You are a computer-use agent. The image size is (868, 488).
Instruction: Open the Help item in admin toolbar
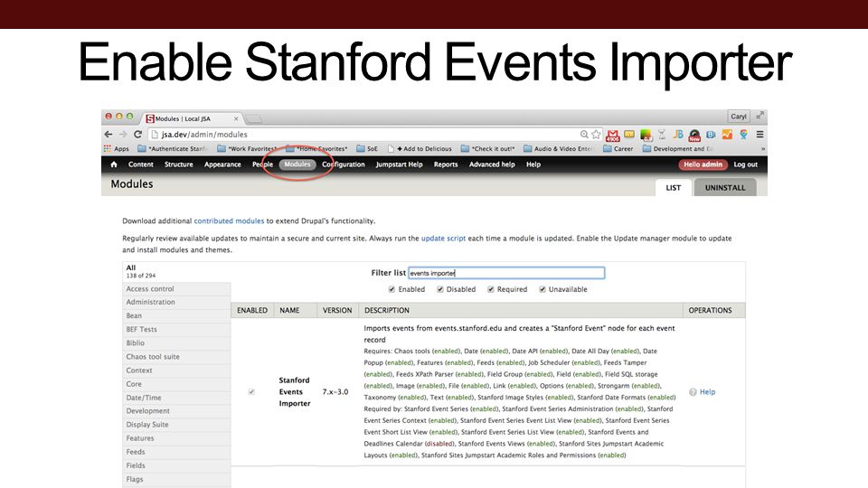[533, 164]
